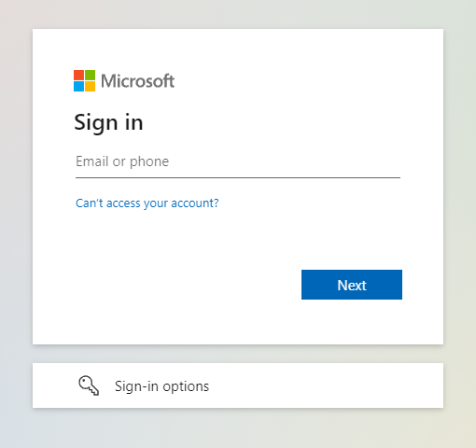Click blank card area left of Next button
The image size is (476, 448).
pyautogui.click(x=187, y=285)
